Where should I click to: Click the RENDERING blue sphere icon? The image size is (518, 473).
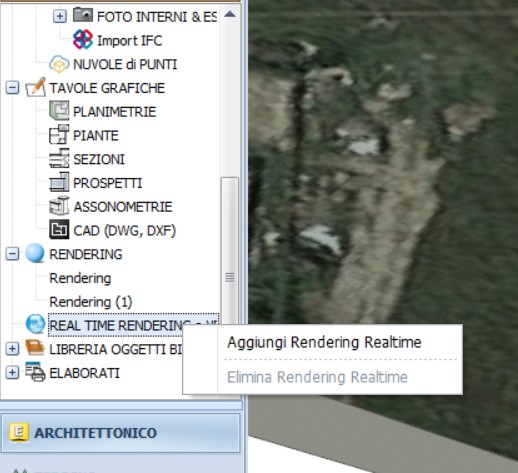click(35, 253)
